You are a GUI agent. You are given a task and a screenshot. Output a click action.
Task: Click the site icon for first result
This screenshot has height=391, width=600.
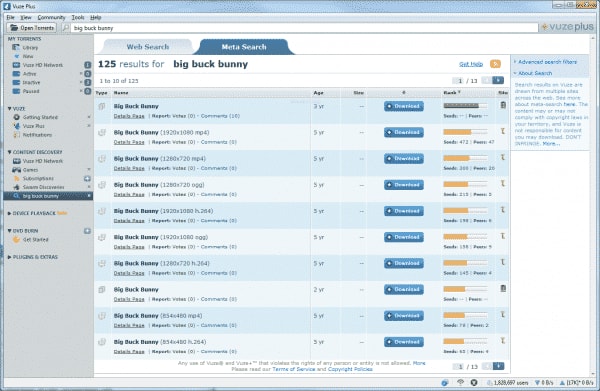503,105
